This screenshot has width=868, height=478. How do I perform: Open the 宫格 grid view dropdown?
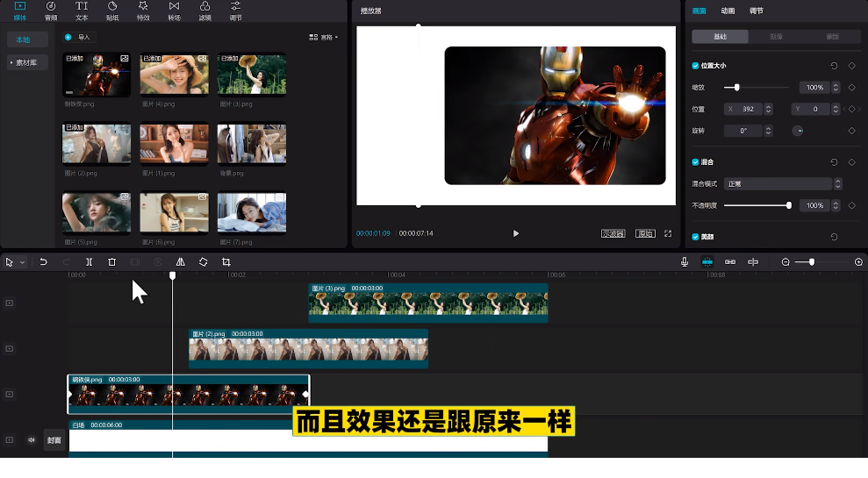(x=323, y=37)
